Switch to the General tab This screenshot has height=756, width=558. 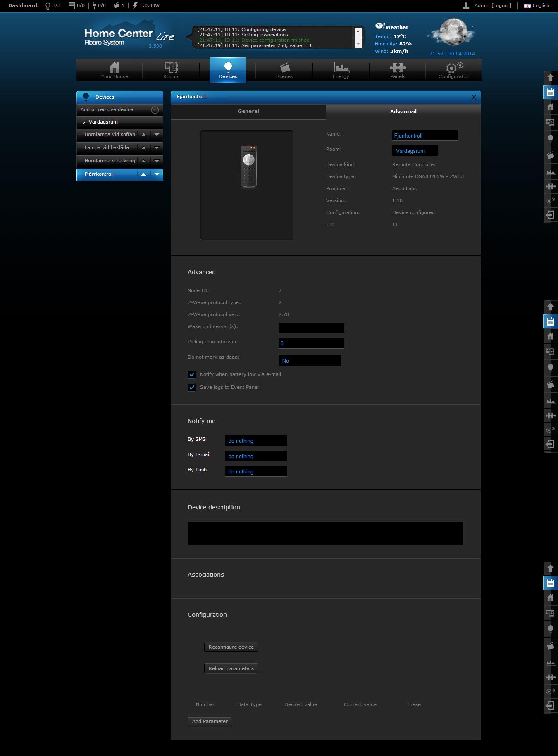click(x=248, y=111)
